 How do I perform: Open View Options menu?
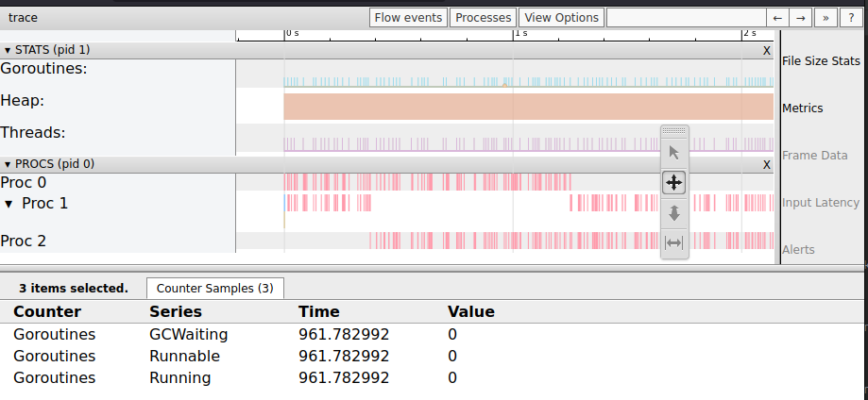pos(561,18)
